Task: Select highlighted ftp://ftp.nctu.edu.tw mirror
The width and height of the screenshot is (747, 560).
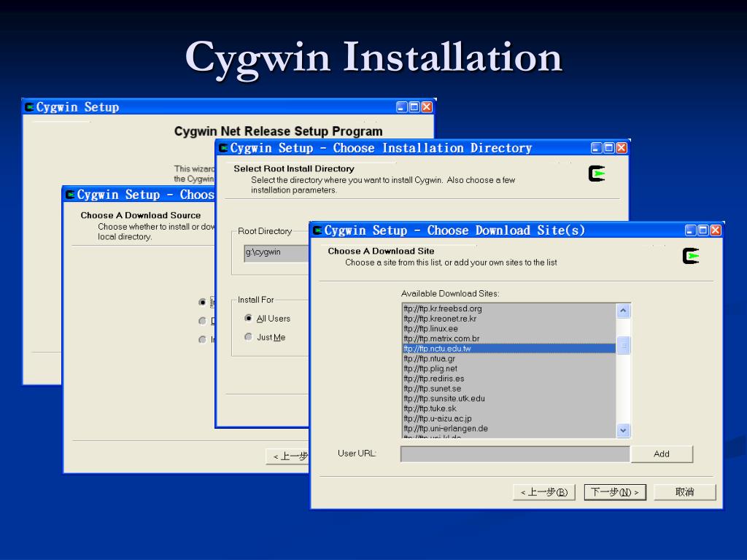Action: tap(508, 349)
